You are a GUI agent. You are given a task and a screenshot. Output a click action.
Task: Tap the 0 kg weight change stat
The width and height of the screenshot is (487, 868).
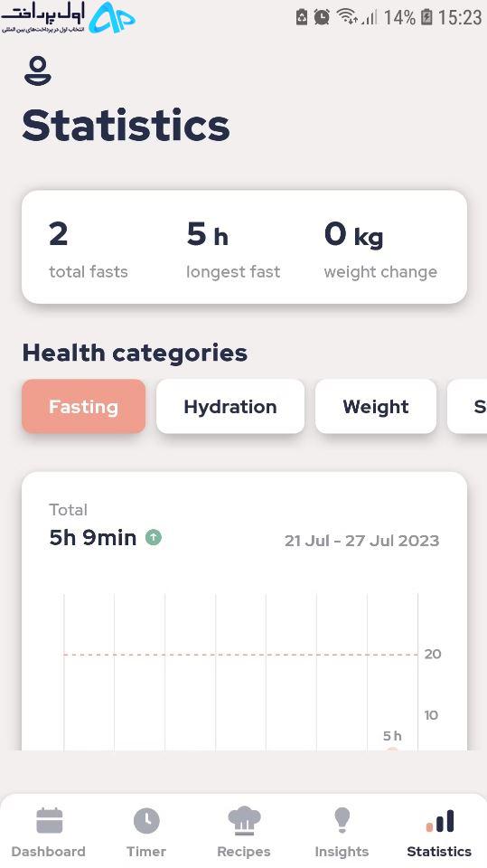380,248
